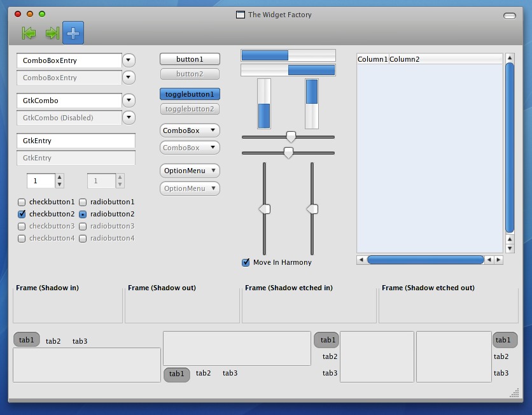Select tab1 in the top-tabbed notebook
The image size is (532, 415).
coord(27,340)
